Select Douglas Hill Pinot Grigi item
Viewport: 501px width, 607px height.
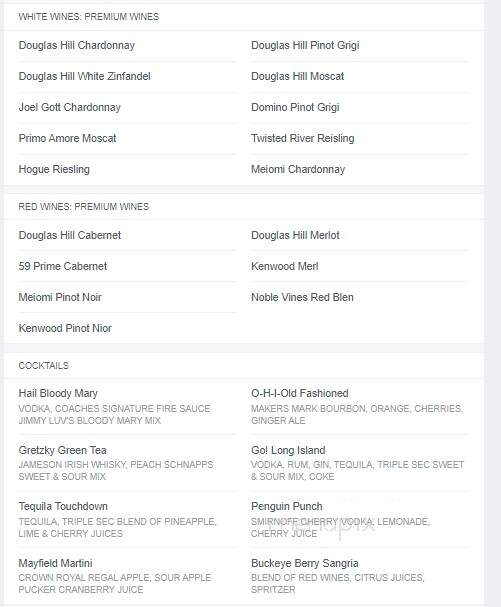[305, 45]
